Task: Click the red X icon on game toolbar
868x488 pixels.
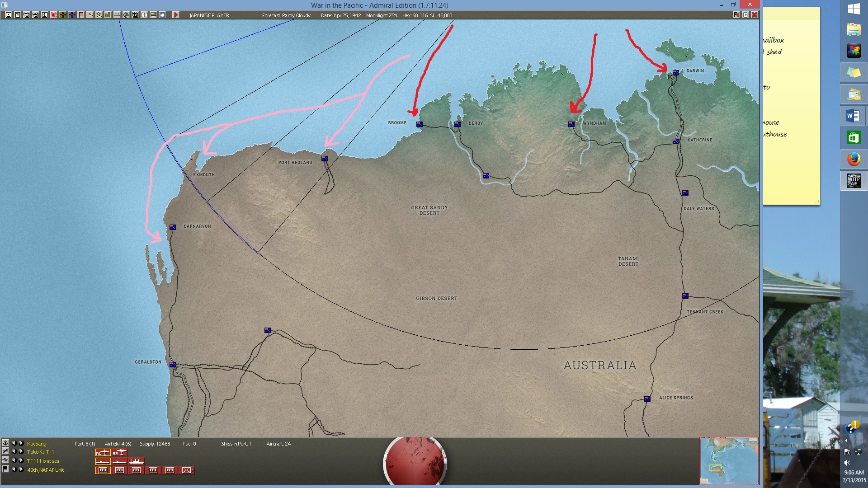Action: 754,15
